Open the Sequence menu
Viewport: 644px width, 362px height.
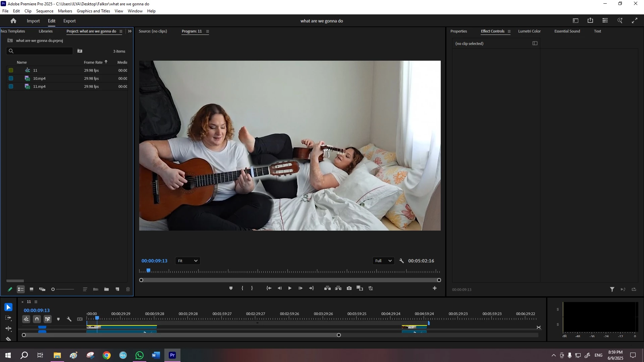click(x=45, y=11)
